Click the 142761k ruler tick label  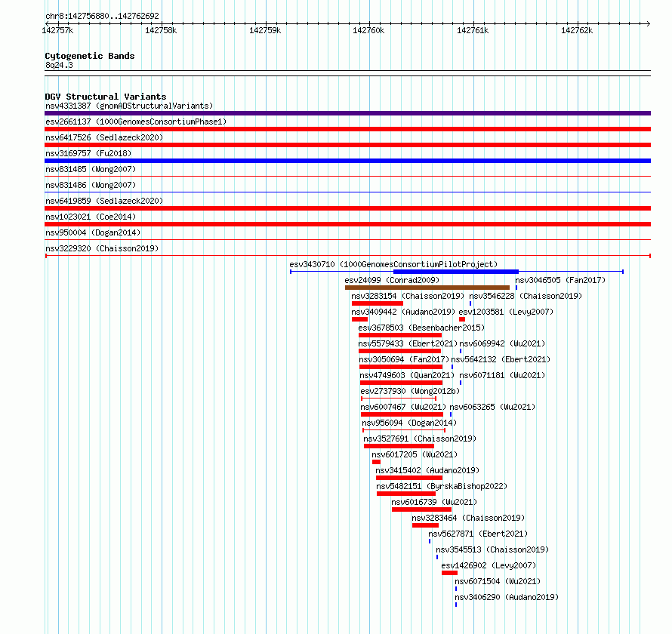(x=473, y=30)
